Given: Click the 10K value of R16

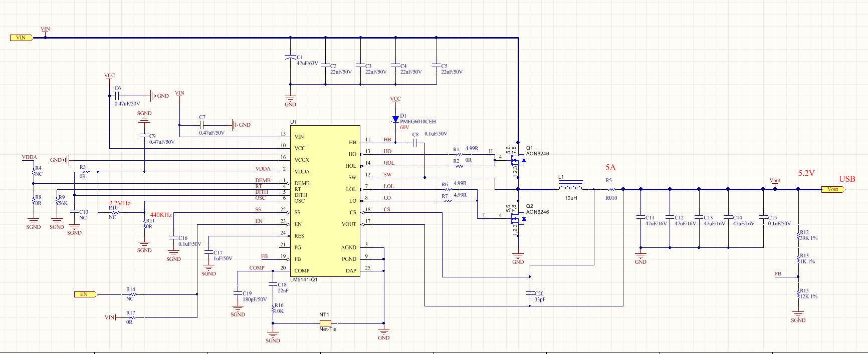Looking at the screenshot, I should (x=279, y=311).
